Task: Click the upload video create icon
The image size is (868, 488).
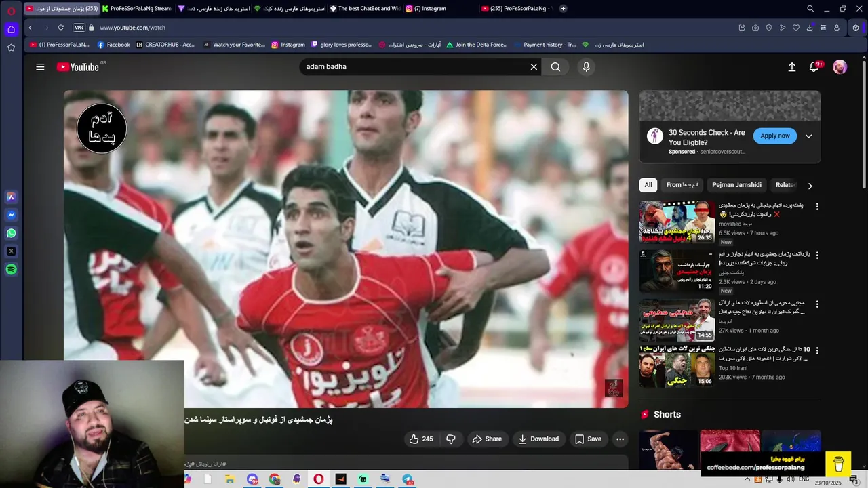Action: 791,67
